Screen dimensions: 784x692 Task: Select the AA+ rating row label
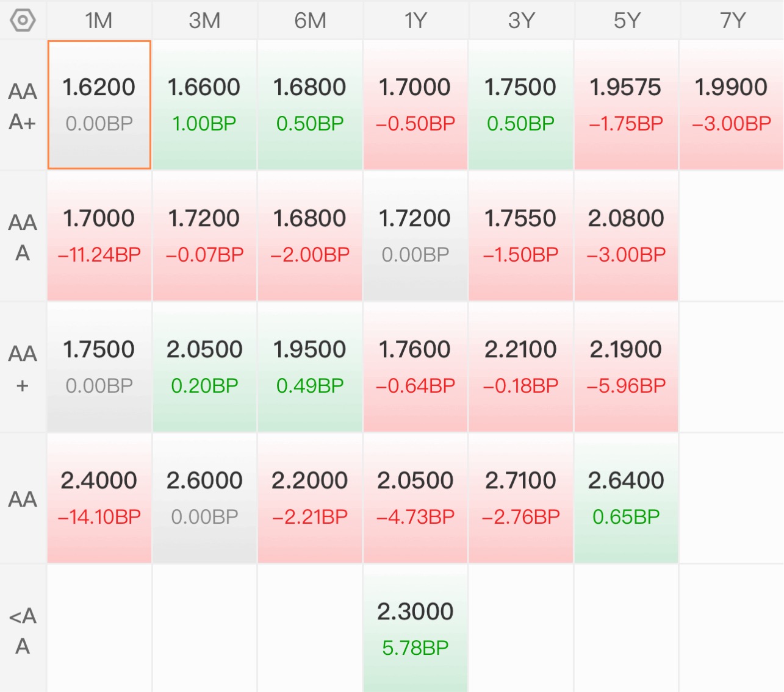click(x=23, y=368)
